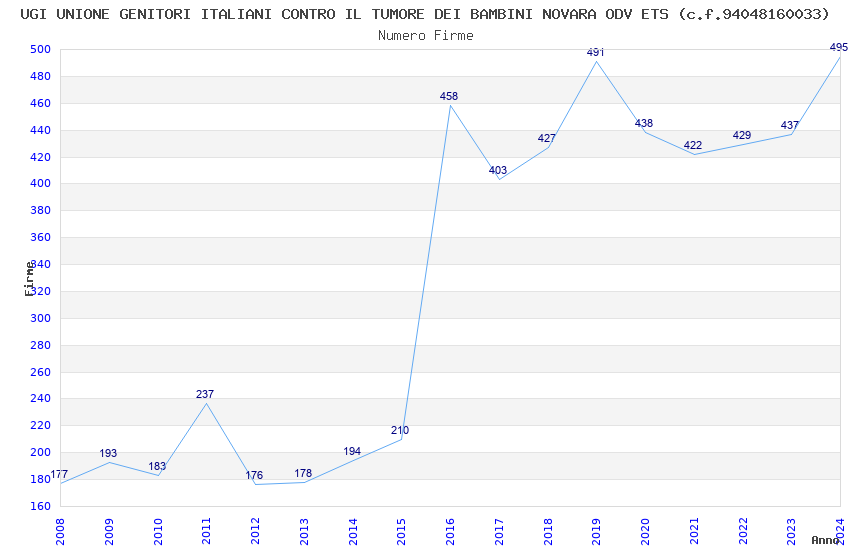Click the Numero Firme subtitle

pos(426,36)
